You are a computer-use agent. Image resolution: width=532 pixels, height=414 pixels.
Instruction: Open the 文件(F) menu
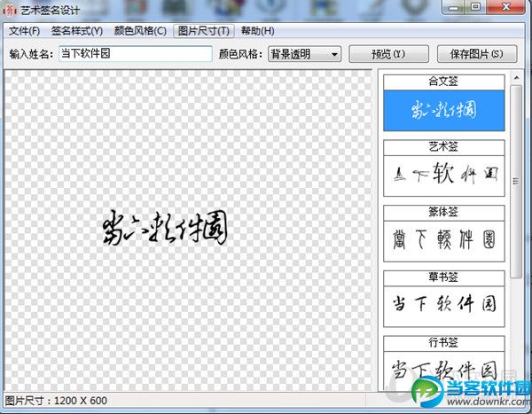(x=24, y=31)
